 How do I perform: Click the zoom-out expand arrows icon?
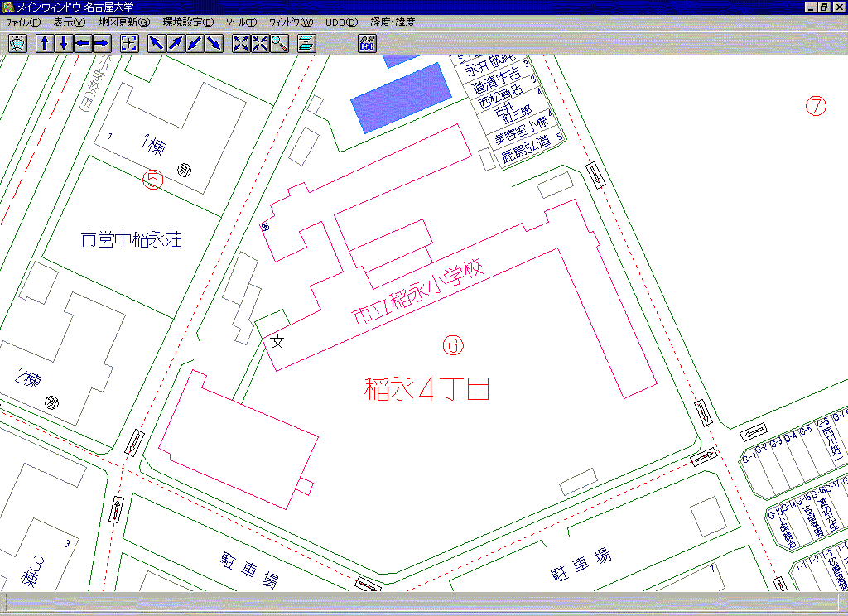pyautogui.click(x=241, y=44)
